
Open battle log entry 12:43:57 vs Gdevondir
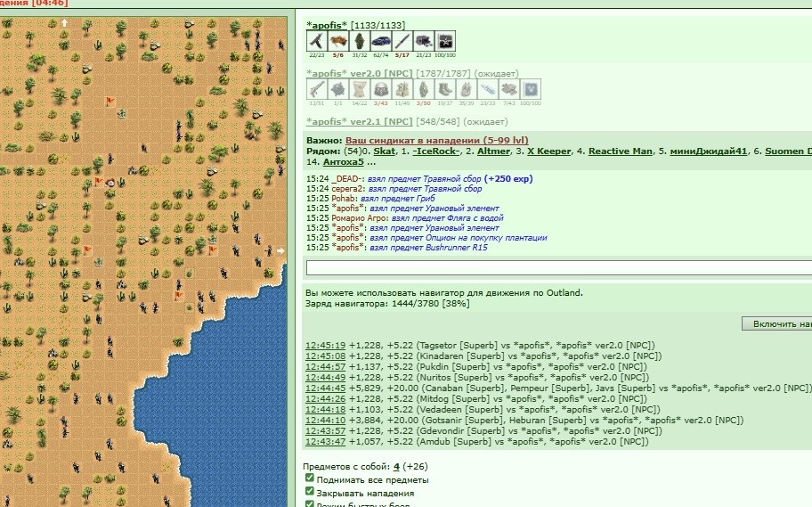pos(325,431)
